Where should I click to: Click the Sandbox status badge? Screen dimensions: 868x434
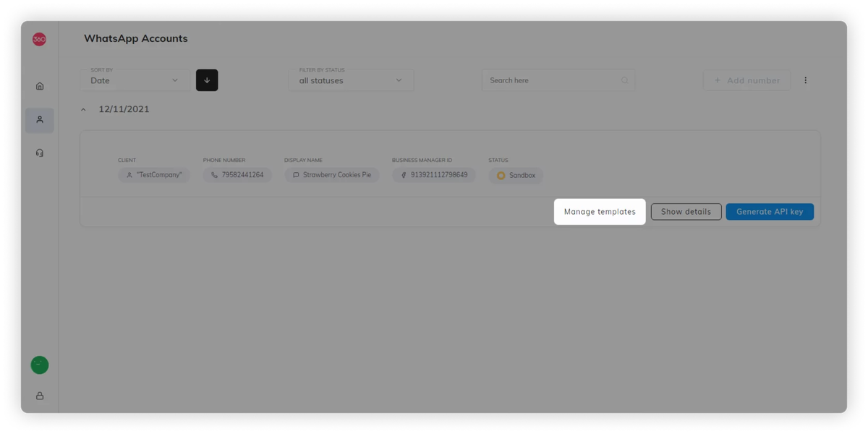point(516,176)
